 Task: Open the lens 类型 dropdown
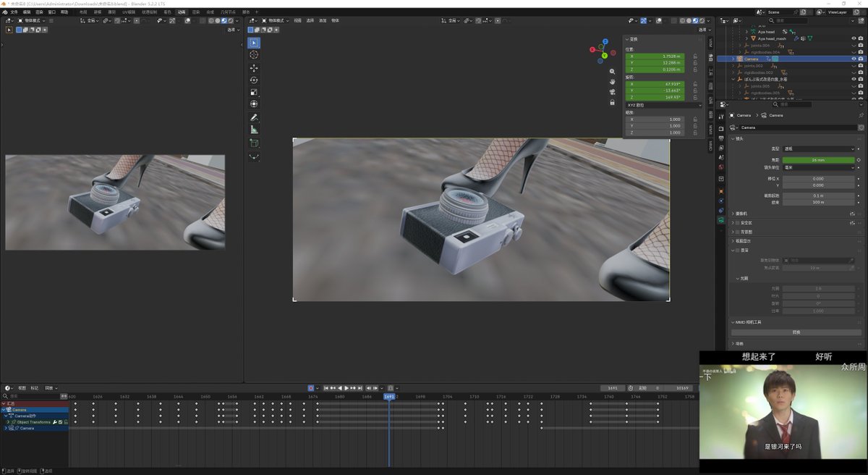coord(819,148)
